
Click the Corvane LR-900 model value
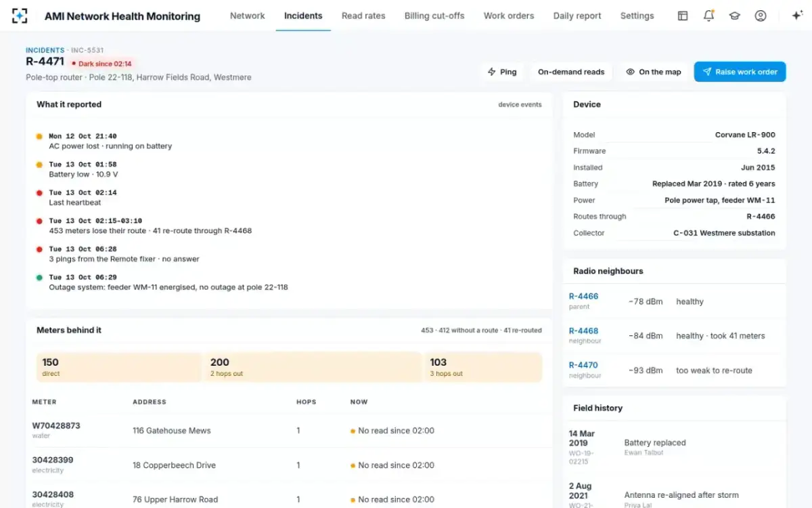click(x=745, y=135)
